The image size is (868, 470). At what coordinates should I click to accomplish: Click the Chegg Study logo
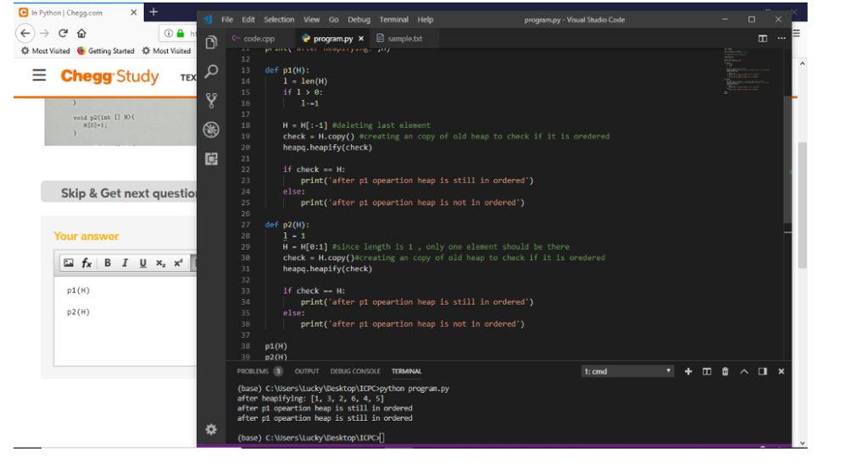[x=109, y=75]
